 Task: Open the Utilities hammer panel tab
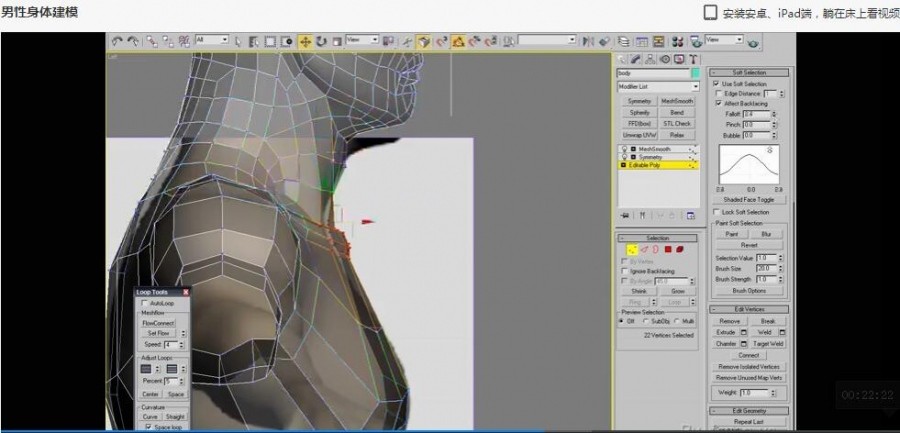pos(693,59)
